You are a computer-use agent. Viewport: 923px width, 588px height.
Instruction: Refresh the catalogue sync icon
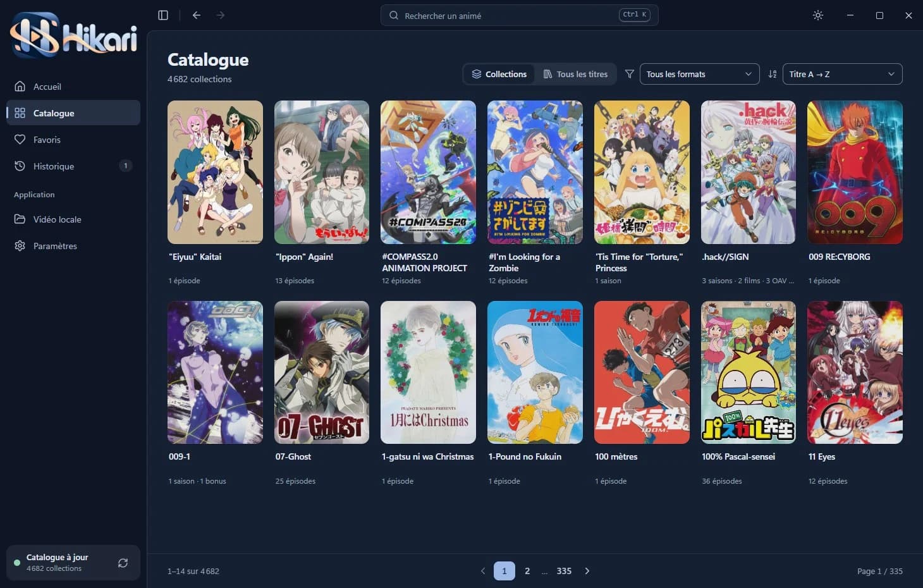click(123, 563)
